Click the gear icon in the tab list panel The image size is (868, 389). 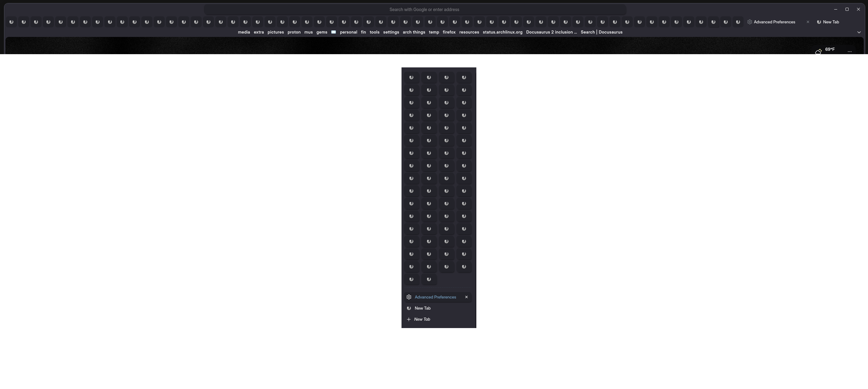coord(409,297)
